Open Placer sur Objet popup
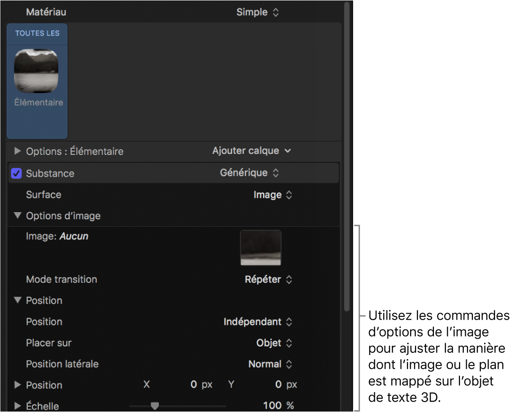This screenshot has width=532, height=412. tap(274, 343)
